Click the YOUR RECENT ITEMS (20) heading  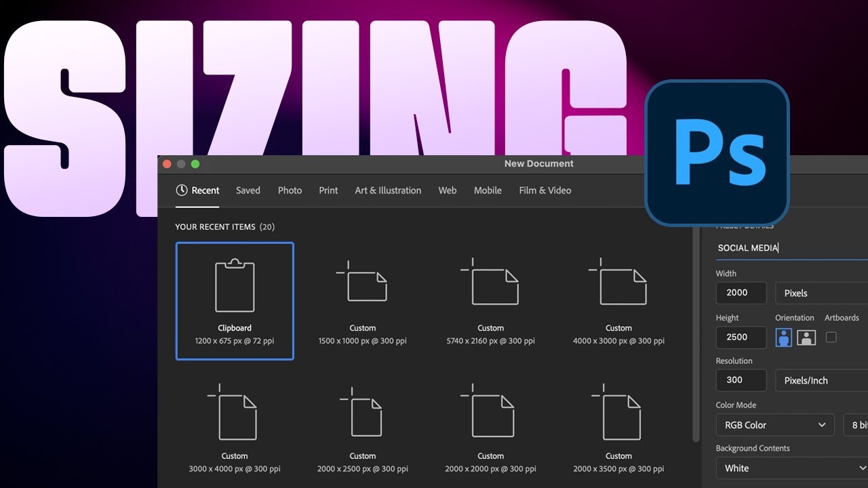point(225,227)
